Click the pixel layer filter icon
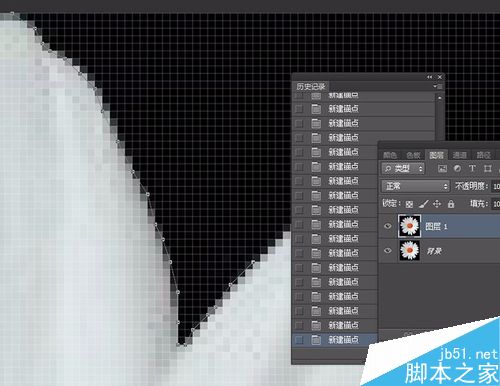 442,169
